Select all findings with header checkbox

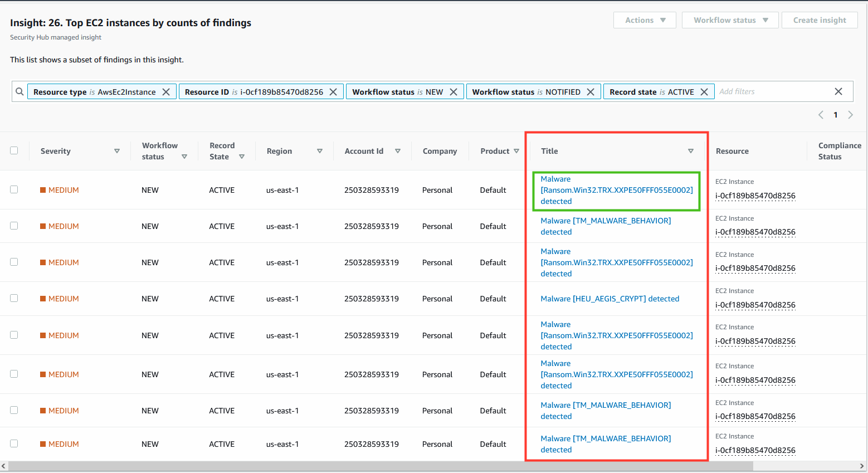14,150
